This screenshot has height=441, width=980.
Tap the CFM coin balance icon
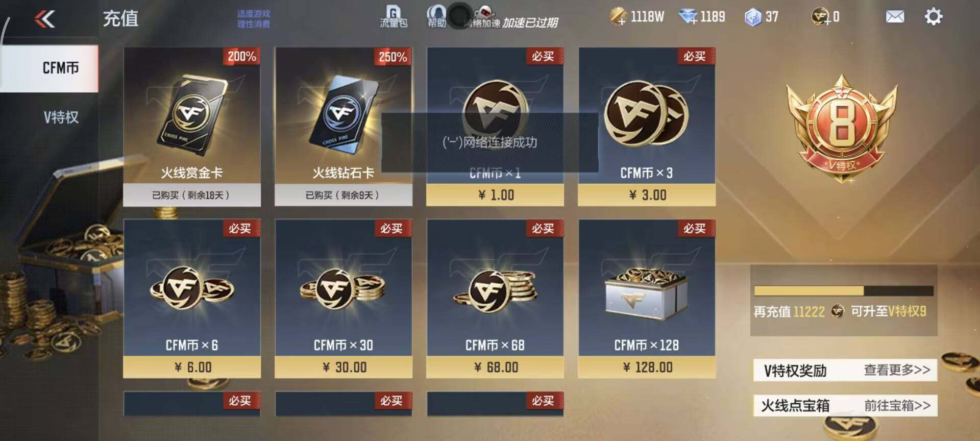pyautogui.click(x=820, y=17)
